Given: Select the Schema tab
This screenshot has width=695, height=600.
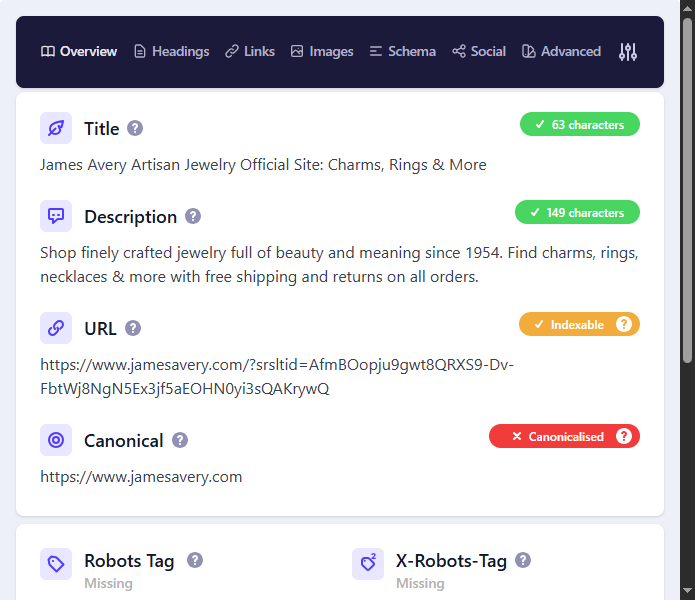Looking at the screenshot, I should (x=402, y=52).
